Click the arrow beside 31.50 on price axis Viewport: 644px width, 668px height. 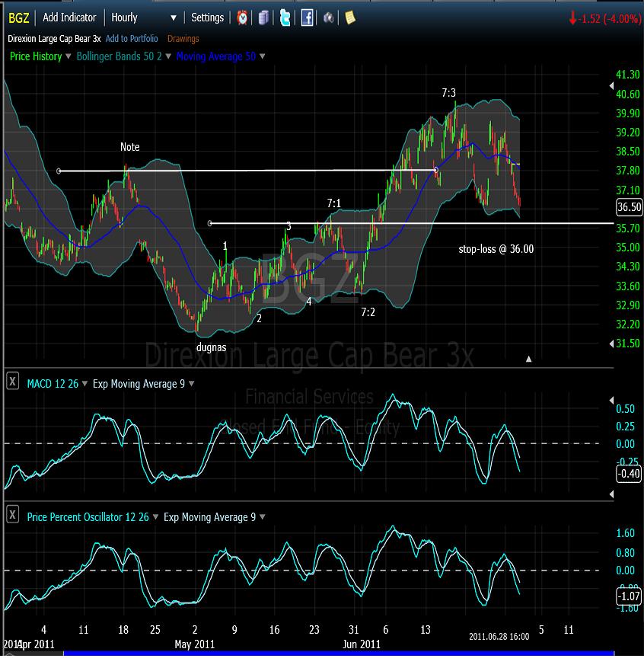coord(611,344)
